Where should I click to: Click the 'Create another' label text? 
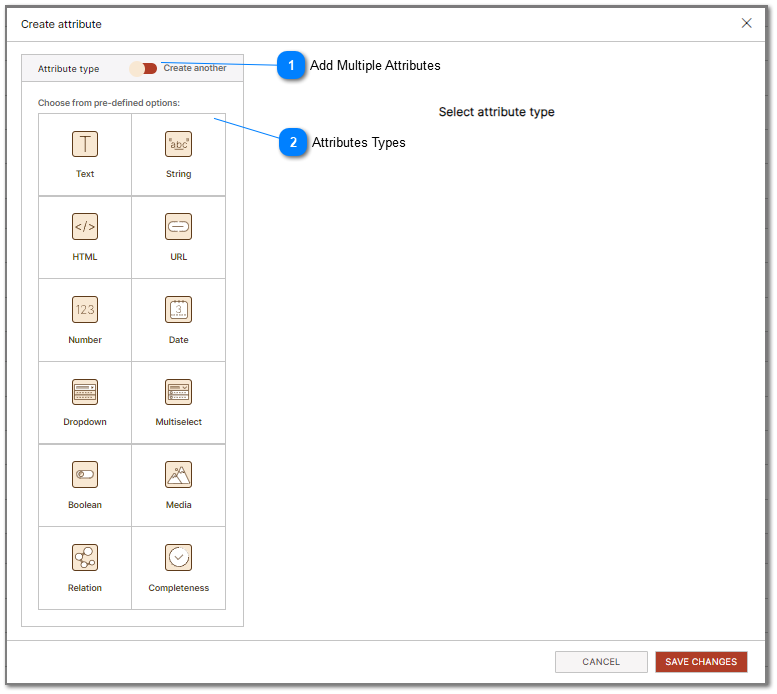coord(195,68)
